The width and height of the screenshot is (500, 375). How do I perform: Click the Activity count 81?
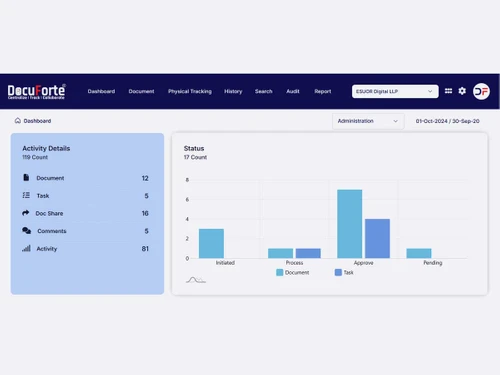point(145,249)
